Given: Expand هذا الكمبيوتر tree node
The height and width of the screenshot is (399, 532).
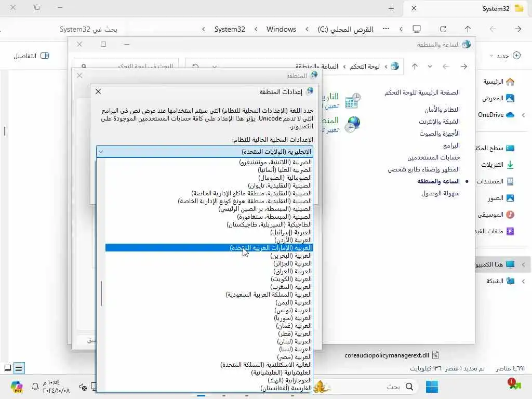Looking at the screenshot, I should tap(524, 264).
